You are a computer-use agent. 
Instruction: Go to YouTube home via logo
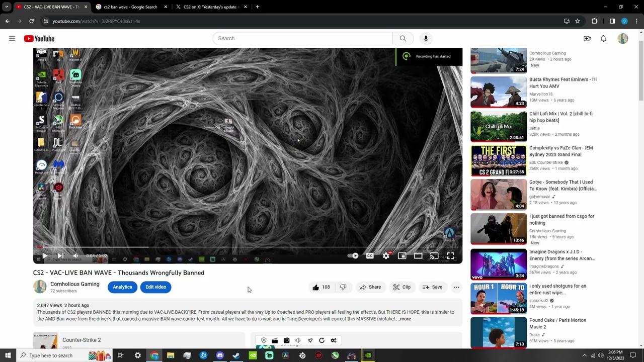coord(39,39)
